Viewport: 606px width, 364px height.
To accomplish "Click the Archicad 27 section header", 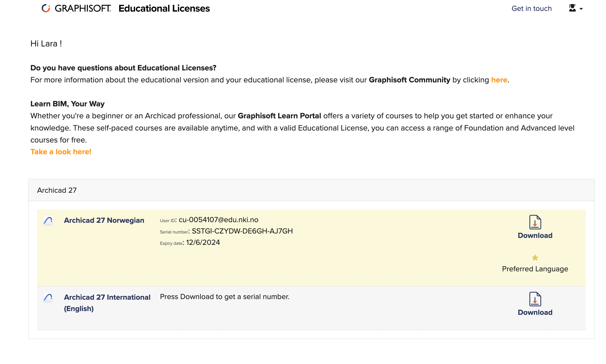I will [x=57, y=190].
